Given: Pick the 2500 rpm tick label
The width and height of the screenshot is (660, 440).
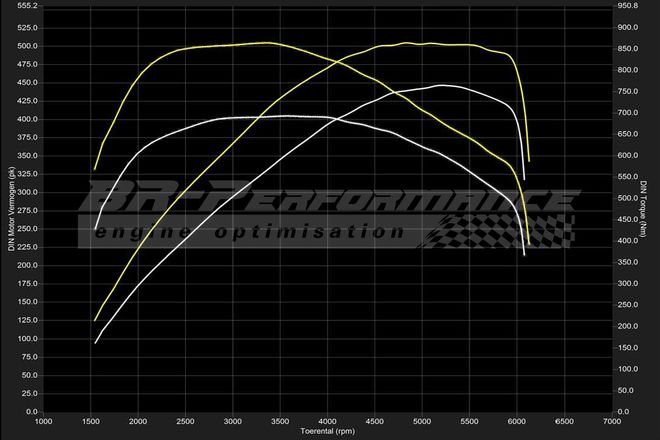Looking at the screenshot, I should click(186, 421).
